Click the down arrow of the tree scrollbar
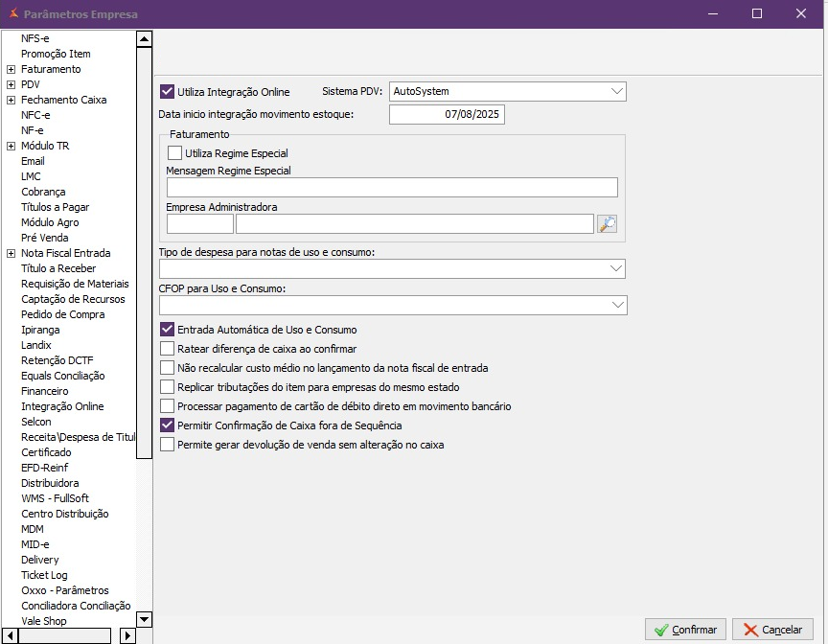Viewport: 828px width, 644px height. pyautogui.click(x=144, y=619)
